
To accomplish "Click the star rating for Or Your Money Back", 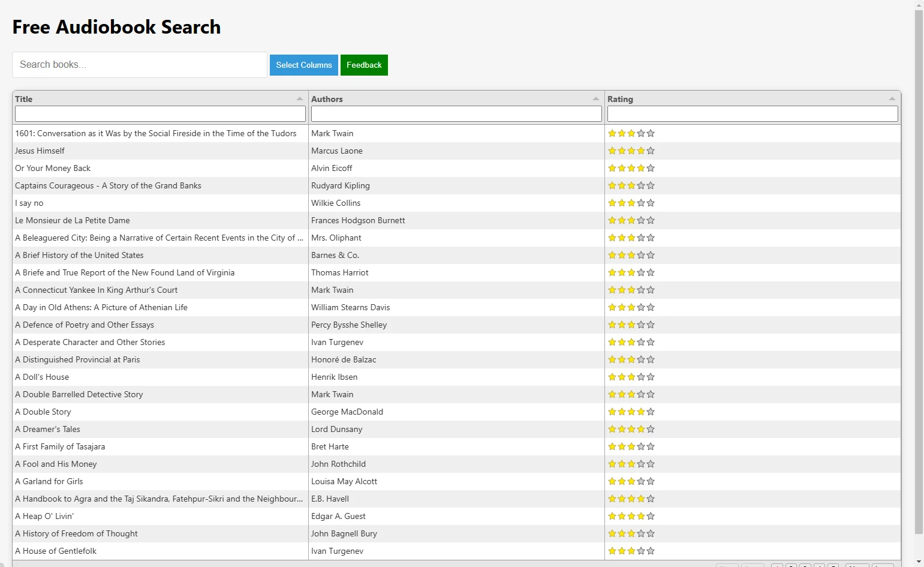I will (x=631, y=168).
